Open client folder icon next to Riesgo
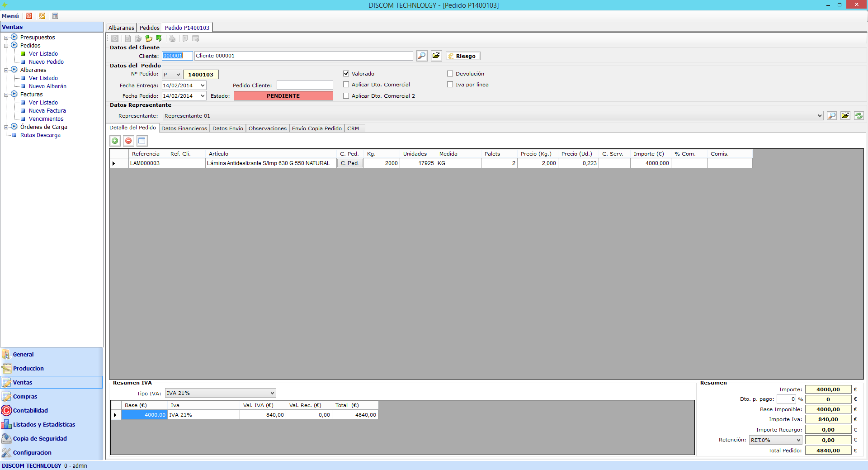Image resolution: width=868 pixels, height=470 pixels. click(x=436, y=56)
